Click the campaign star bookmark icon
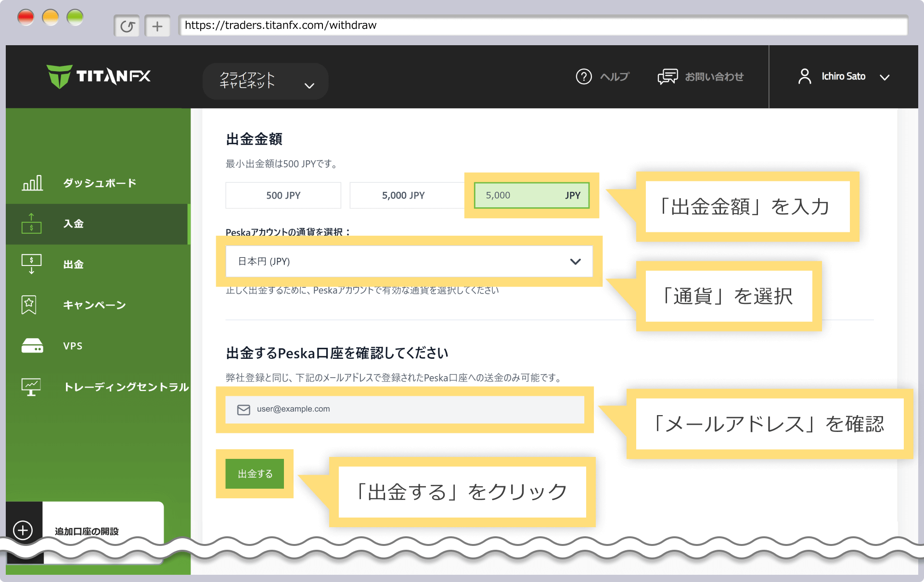The width and height of the screenshot is (924, 582). coord(29,305)
